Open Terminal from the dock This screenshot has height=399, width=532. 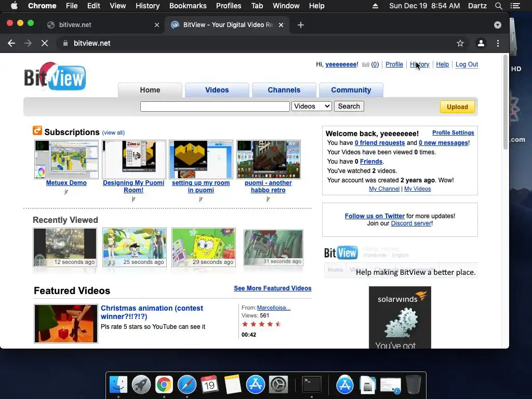[x=312, y=385]
